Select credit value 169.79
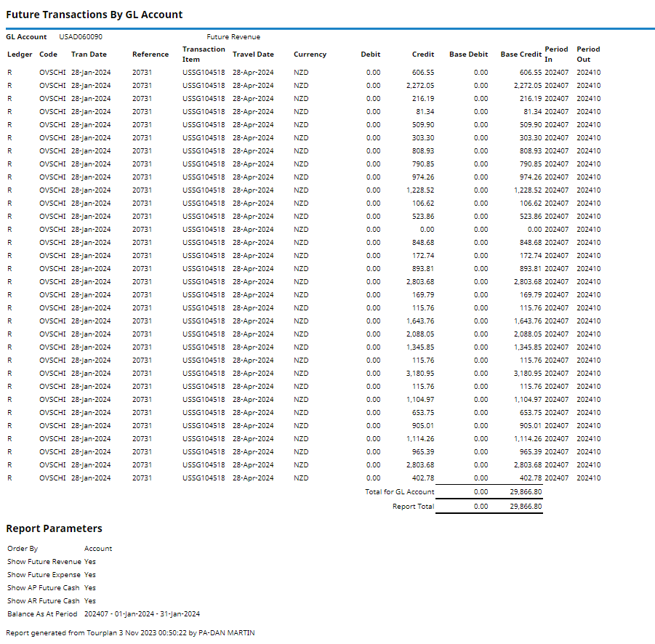Image resolution: width=655 pixels, height=644 pixels. click(x=423, y=295)
